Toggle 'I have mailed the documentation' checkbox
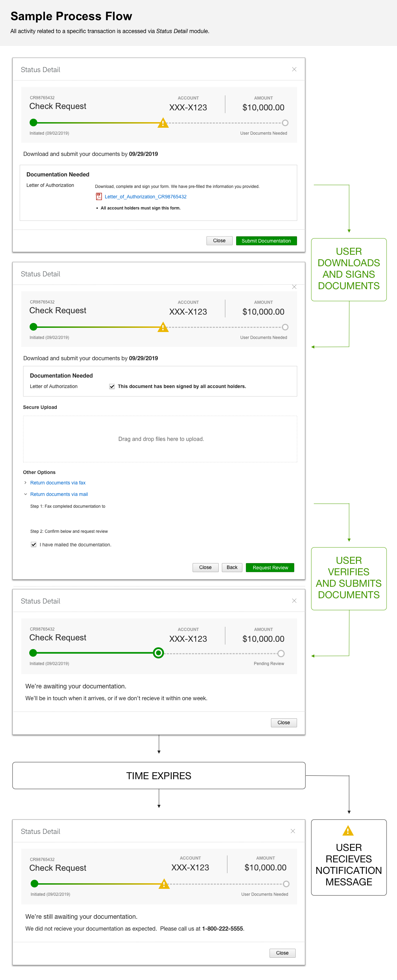The image size is (397, 980). (33, 544)
